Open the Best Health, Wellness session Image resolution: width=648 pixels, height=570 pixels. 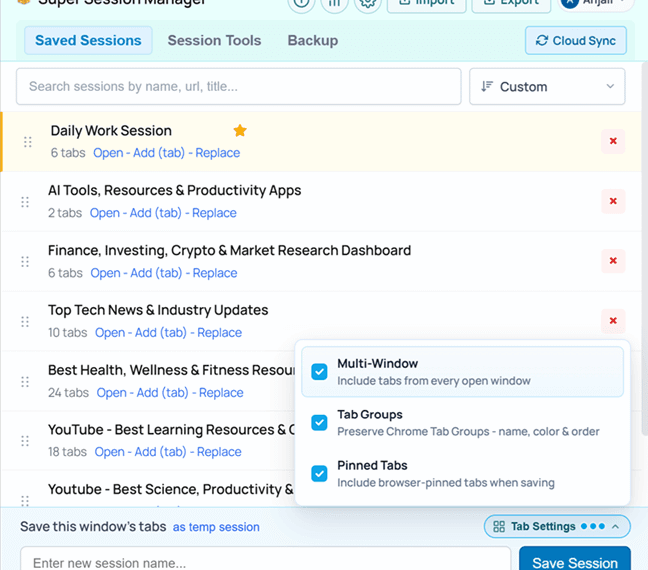click(112, 392)
